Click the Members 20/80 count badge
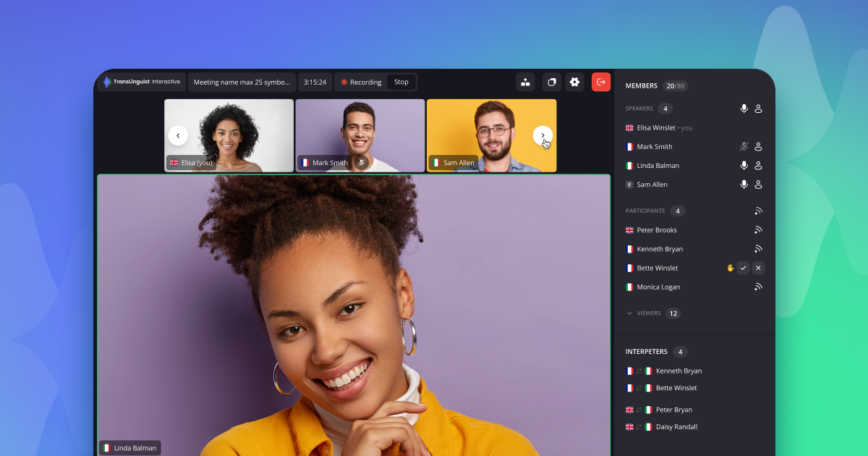This screenshot has height=456, width=868. [x=675, y=85]
